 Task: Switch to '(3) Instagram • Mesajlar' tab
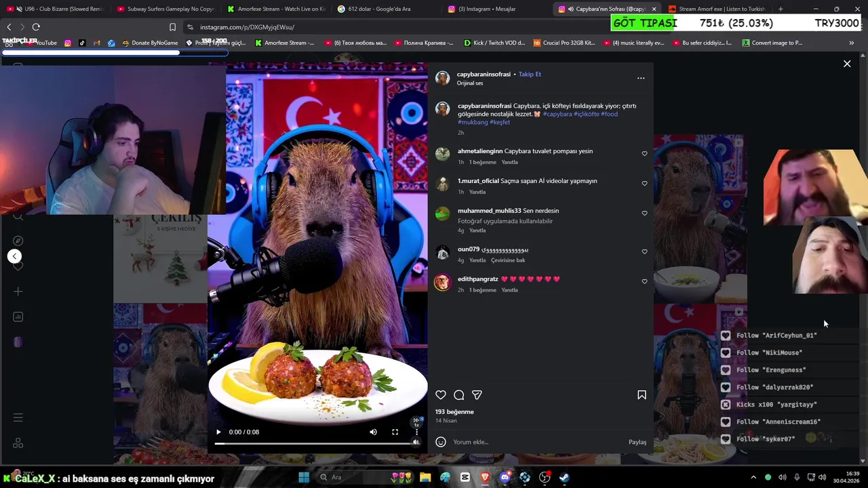tap(496, 9)
